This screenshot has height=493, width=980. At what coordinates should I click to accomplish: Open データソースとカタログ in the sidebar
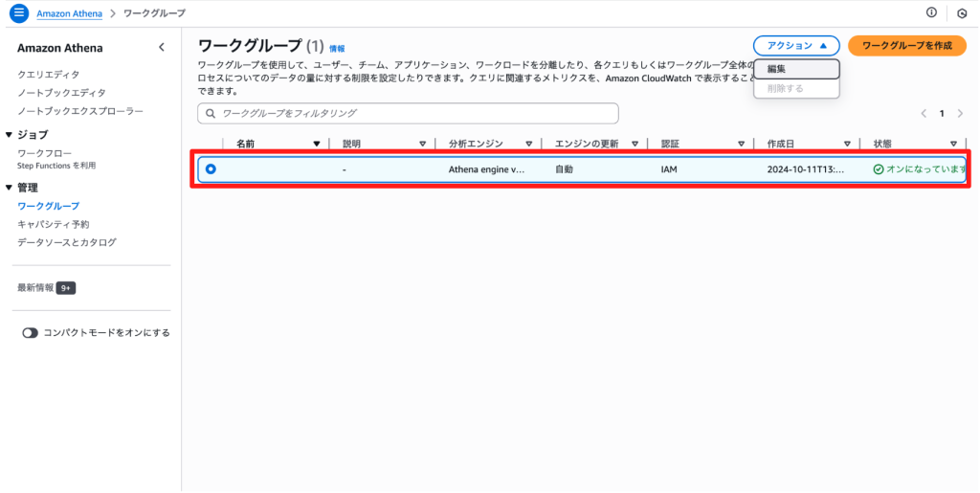coord(67,242)
